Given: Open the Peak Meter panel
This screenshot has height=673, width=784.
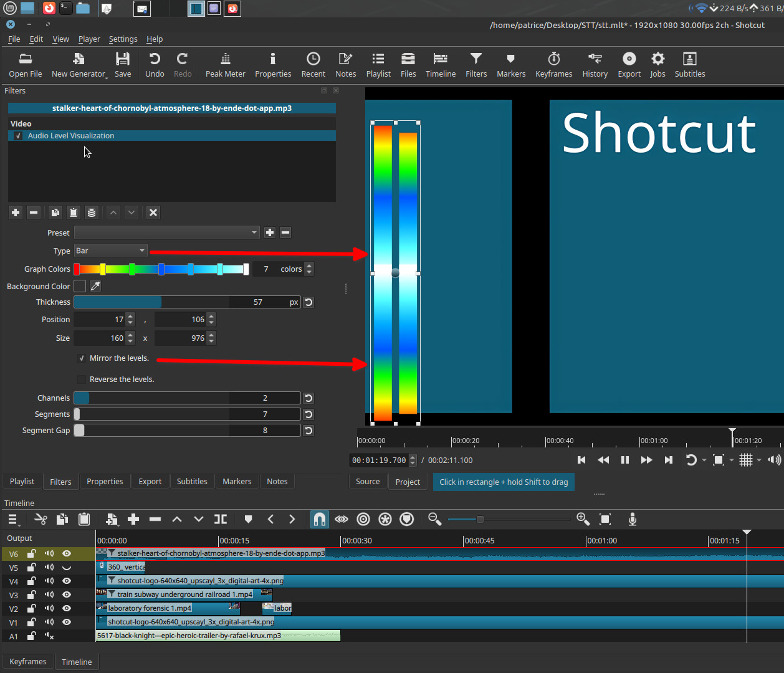Looking at the screenshot, I should point(225,65).
